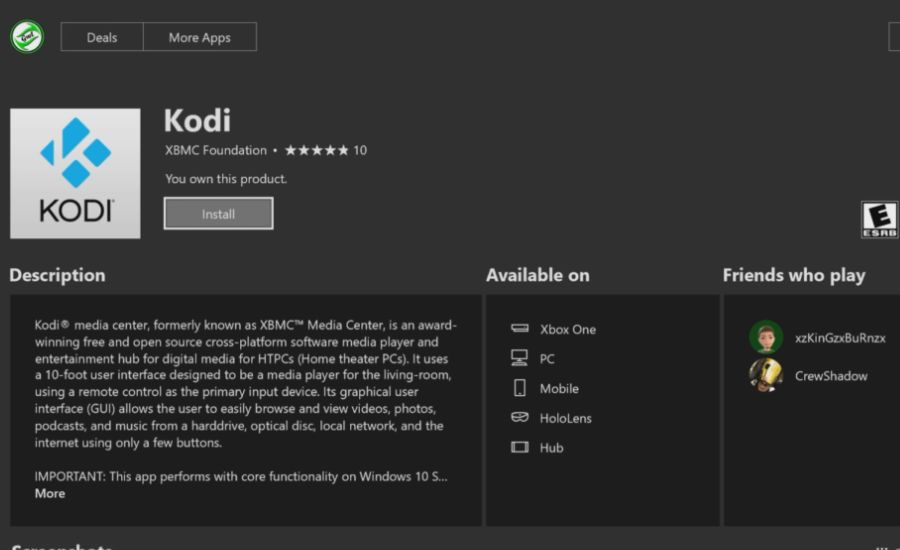Open xzKinGzxBuRnzx friend avatar
This screenshot has width=900, height=550.
(x=766, y=337)
